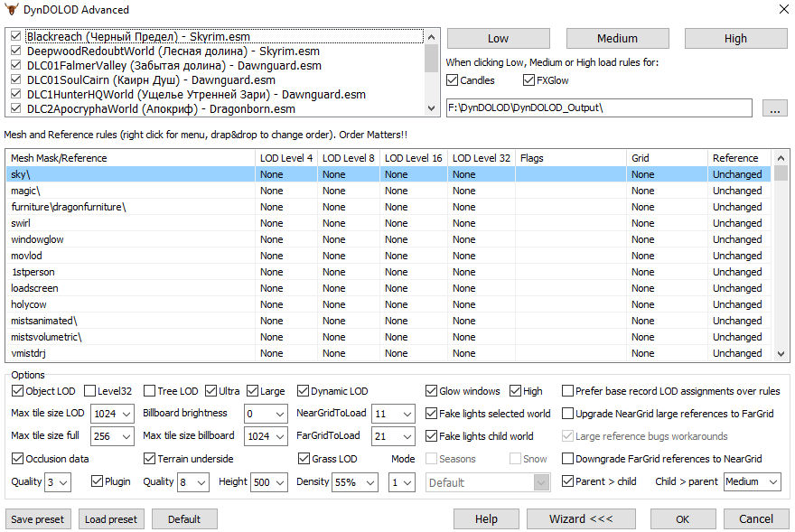The image size is (795, 532).
Task: Toggle the Ultra tree LOD checkbox
Action: (x=210, y=391)
